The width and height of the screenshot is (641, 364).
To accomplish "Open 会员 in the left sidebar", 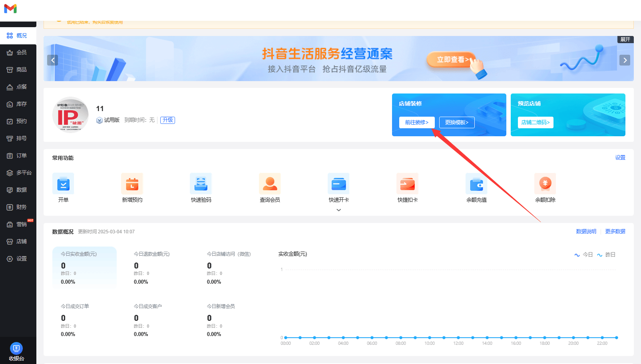I will coord(18,52).
